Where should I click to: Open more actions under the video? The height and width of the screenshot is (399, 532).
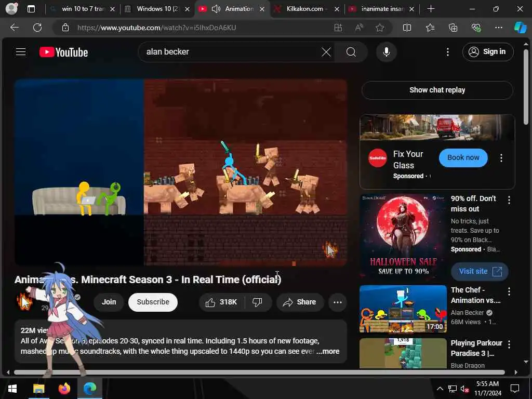(338, 302)
